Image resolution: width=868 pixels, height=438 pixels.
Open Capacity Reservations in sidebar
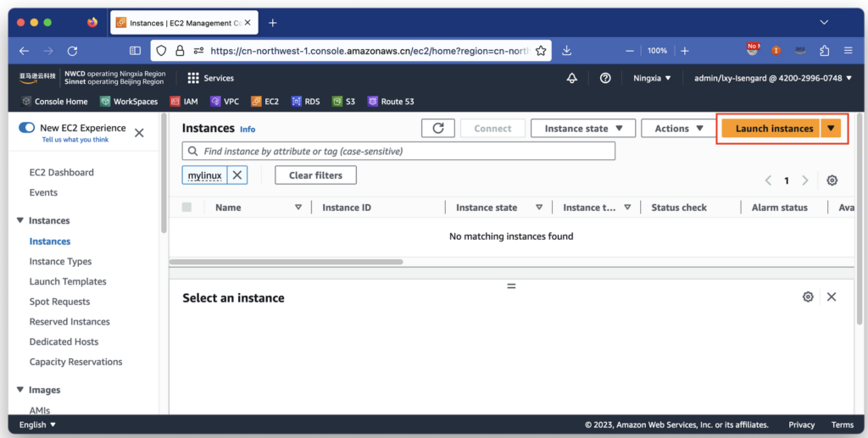click(75, 362)
